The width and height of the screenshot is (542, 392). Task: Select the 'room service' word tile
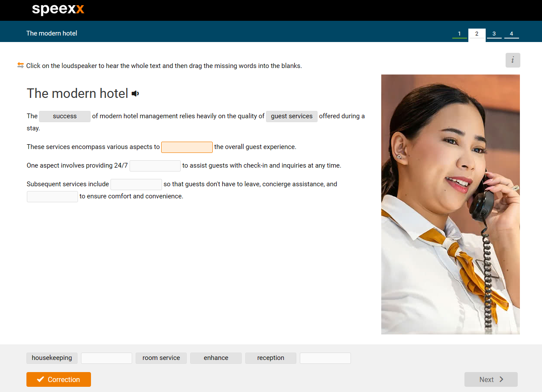click(x=161, y=358)
